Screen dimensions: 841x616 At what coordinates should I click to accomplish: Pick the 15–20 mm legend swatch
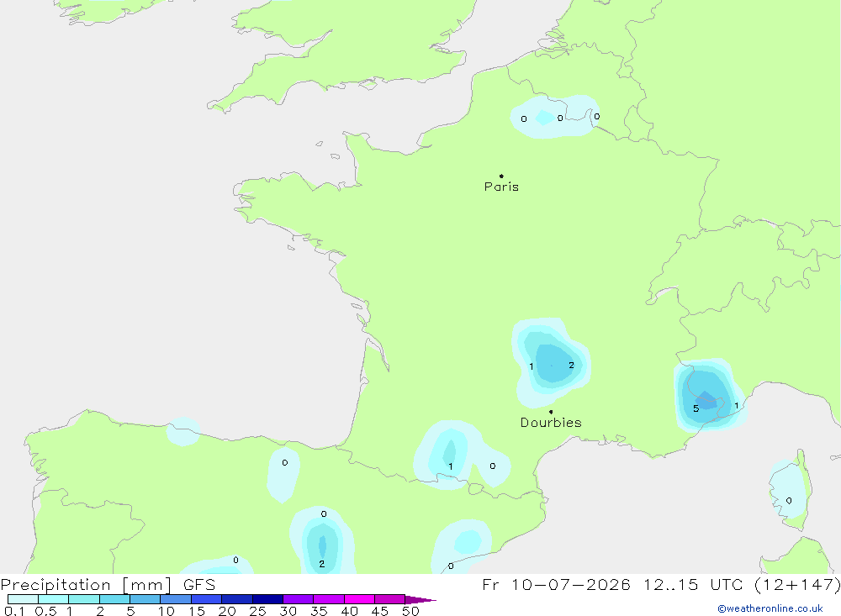[x=206, y=599]
